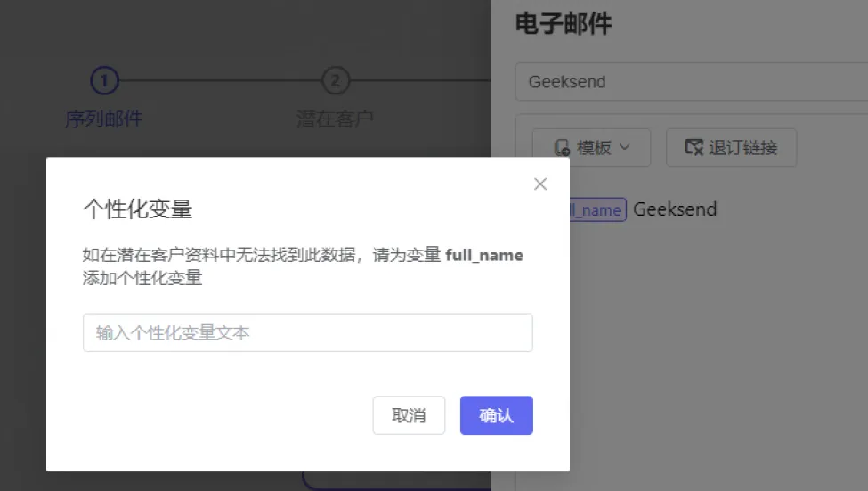Click the 输入个性化变量文本 input field
This screenshot has height=491, width=868.
click(308, 332)
